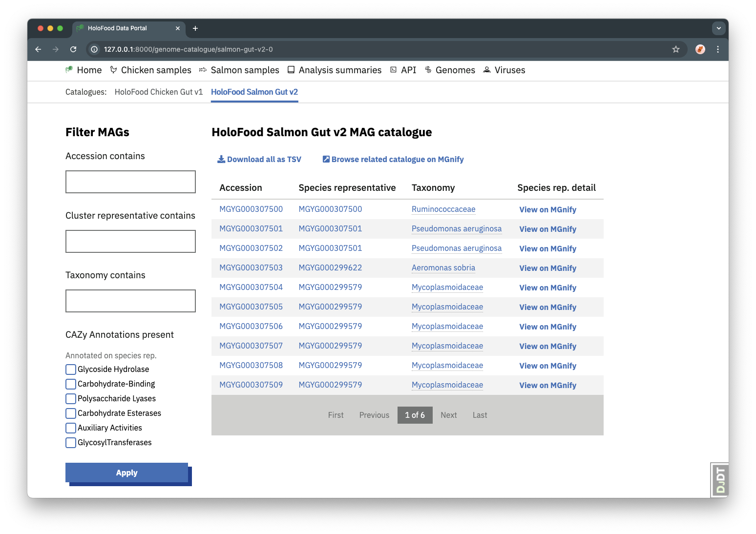Click the HoloFood logo icon beside Home
756x534 pixels.
point(69,70)
